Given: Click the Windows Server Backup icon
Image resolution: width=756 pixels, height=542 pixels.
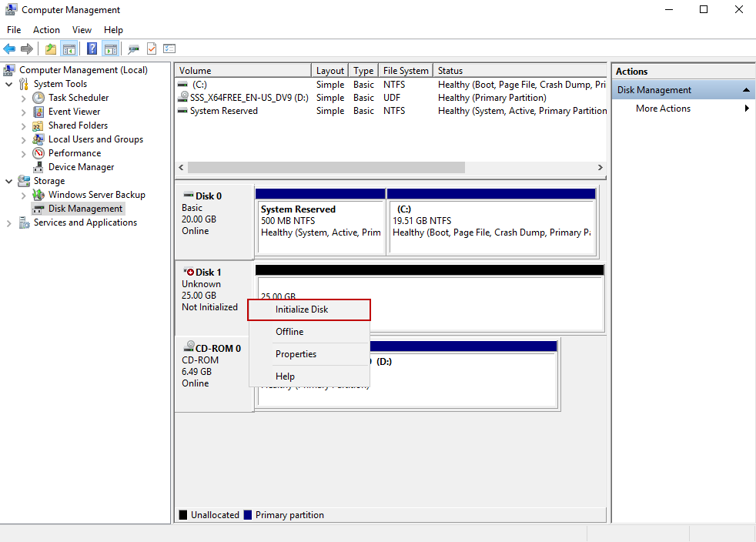Looking at the screenshot, I should pos(38,195).
